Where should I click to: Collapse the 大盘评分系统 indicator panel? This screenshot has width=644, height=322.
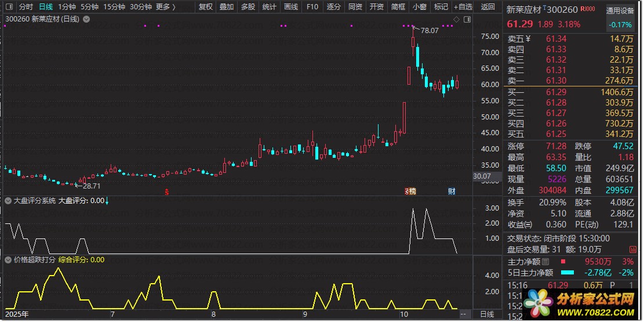click(x=9, y=201)
